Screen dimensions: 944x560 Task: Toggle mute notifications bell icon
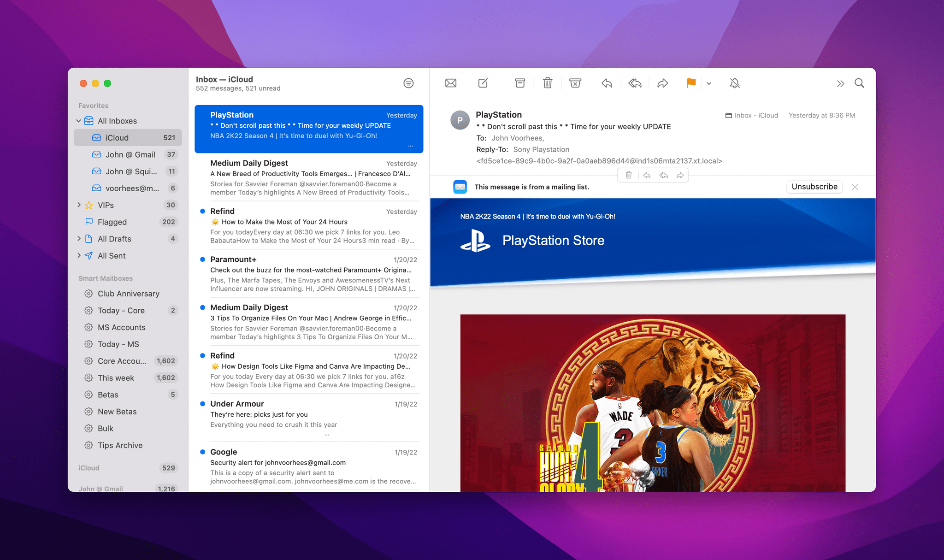[735, 83]
